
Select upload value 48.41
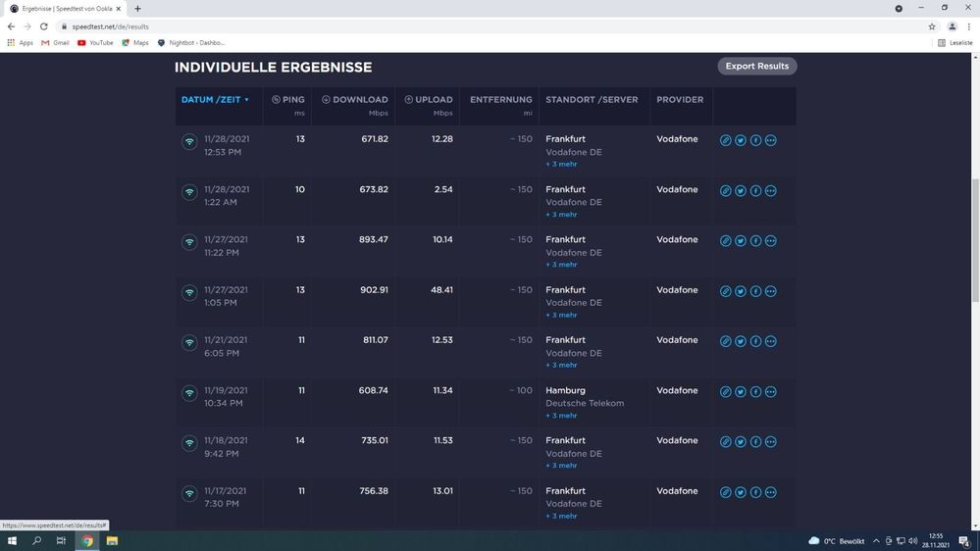(441, 290)
